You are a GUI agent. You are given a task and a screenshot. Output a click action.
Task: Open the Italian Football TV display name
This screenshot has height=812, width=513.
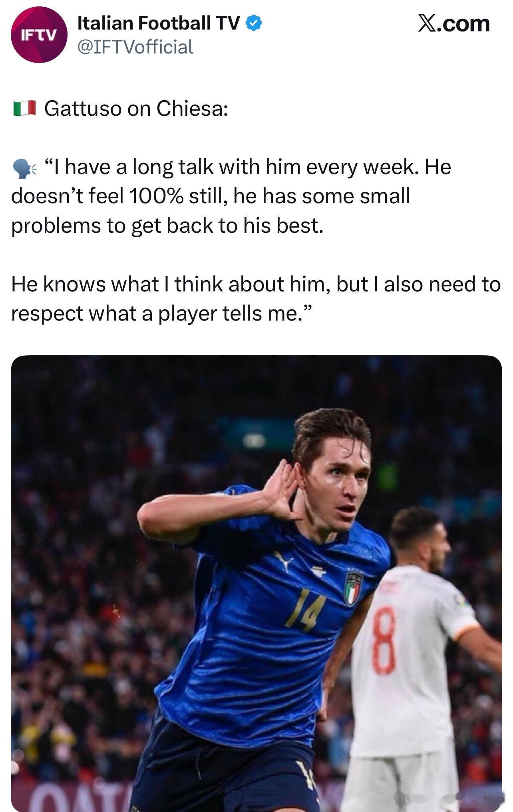click(x=159, y=24)
